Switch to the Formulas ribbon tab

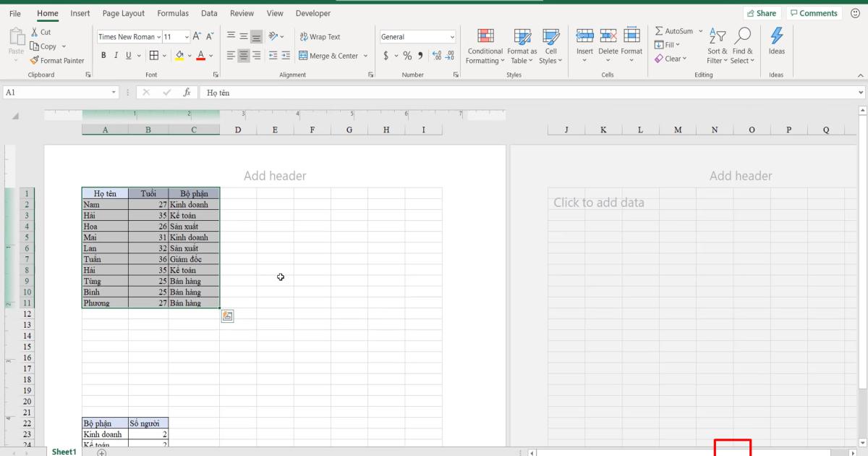click(173, 13)
